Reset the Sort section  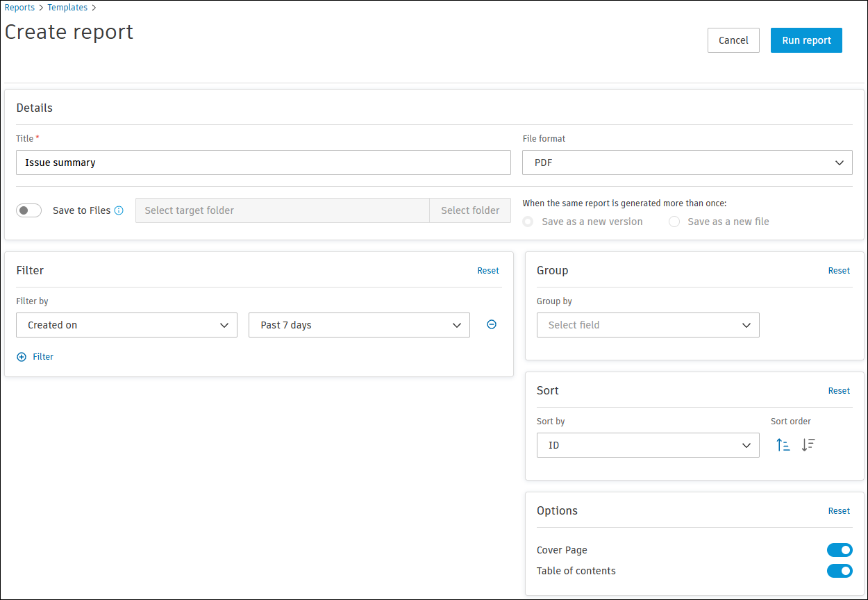(x=839, y=391)
